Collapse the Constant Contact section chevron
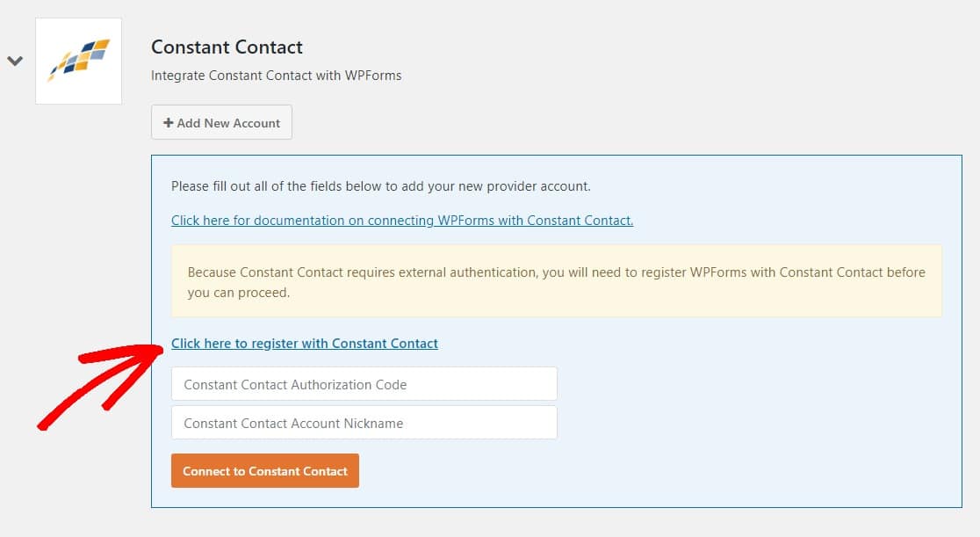 pos(15,61)
